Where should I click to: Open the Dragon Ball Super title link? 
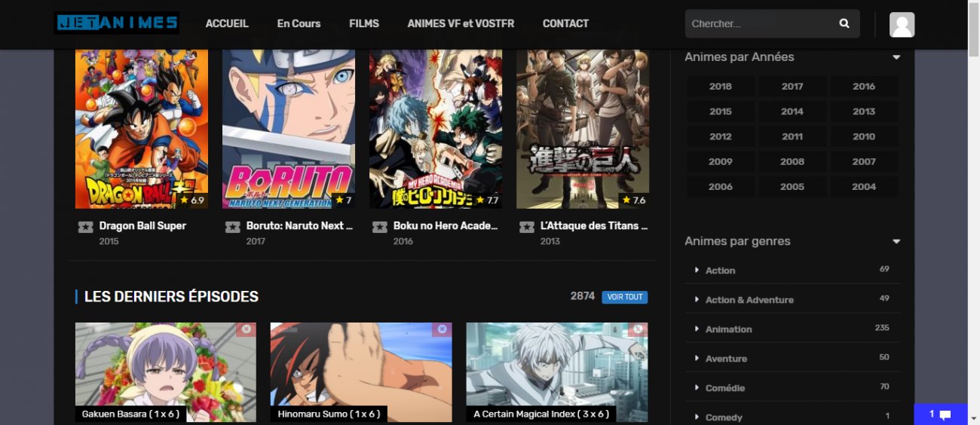[x=142, y=226]
